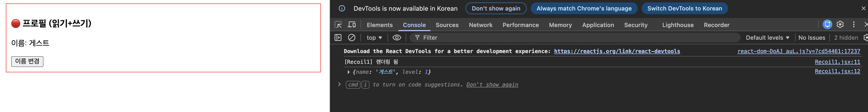Viewport: 868px width, 112px height.
Task: Click the inspect element selector icon
Action: [338, 25]
